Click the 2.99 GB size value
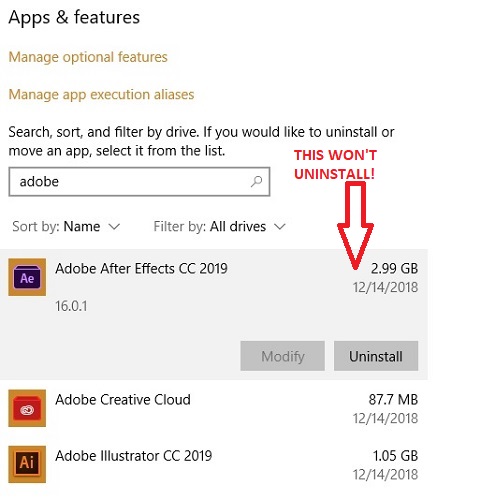Viewport: 481px width, 500px height. tap(394, 269)
